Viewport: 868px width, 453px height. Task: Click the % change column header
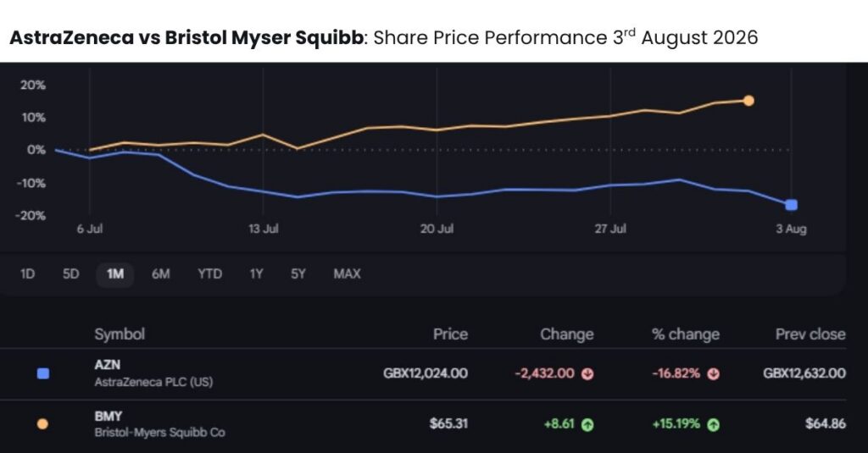685,334
